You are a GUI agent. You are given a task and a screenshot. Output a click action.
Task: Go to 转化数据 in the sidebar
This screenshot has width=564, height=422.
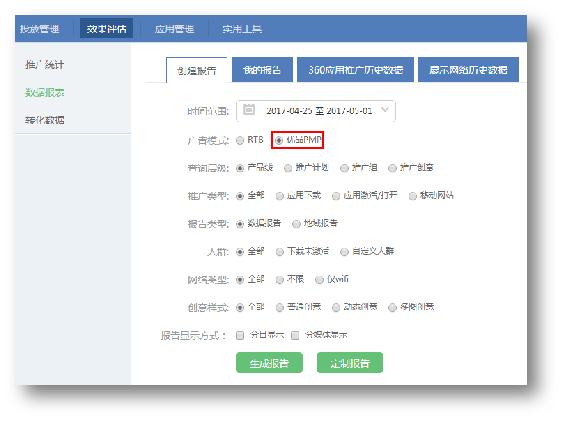[45, 120]
